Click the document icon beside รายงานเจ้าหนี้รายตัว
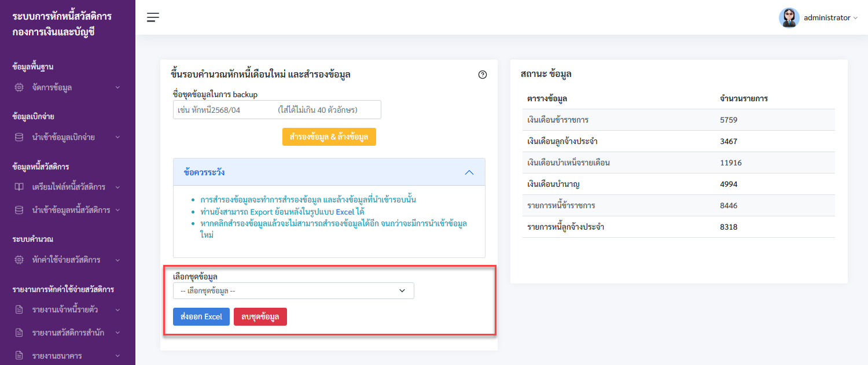The image size is (868, 365). point(19,309)
